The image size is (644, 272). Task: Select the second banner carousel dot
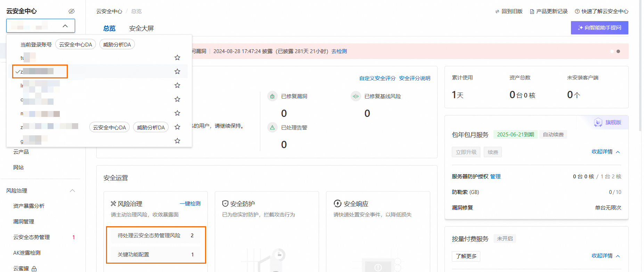(618, 51)
